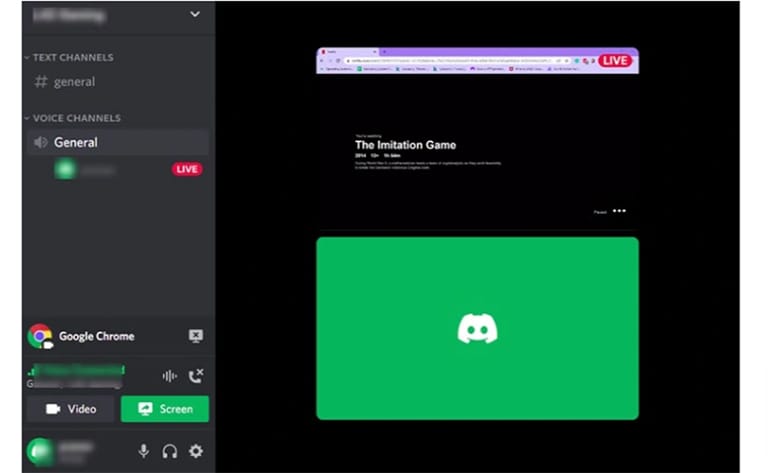The image size is (768, 473).
Task: Open User Settings gear icon
Action: [196, 451]
